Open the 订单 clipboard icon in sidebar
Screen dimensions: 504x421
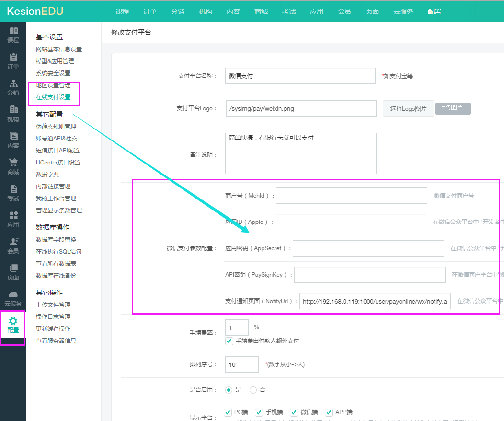[13, 58]
